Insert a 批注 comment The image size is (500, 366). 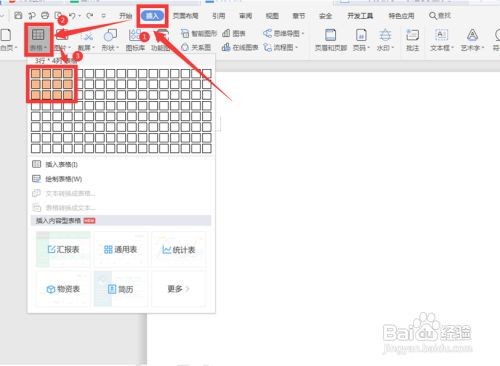tap(412, 40)
